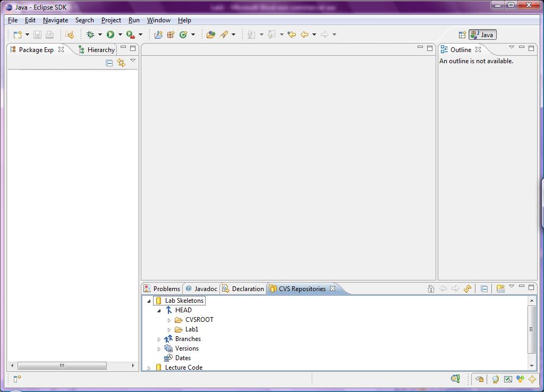Viewport: 544px width, 392px height.
Task: Click the Debug bug icon in the toolbar
Action: (x=90, y=35)
